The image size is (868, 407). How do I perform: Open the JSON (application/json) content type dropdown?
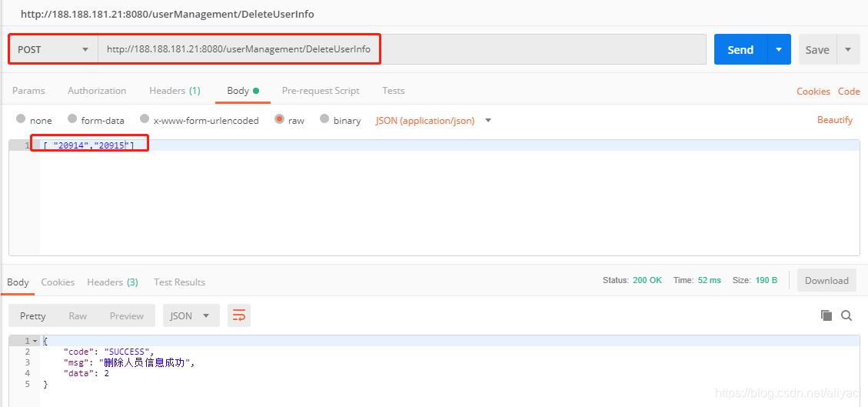(434, 120)
